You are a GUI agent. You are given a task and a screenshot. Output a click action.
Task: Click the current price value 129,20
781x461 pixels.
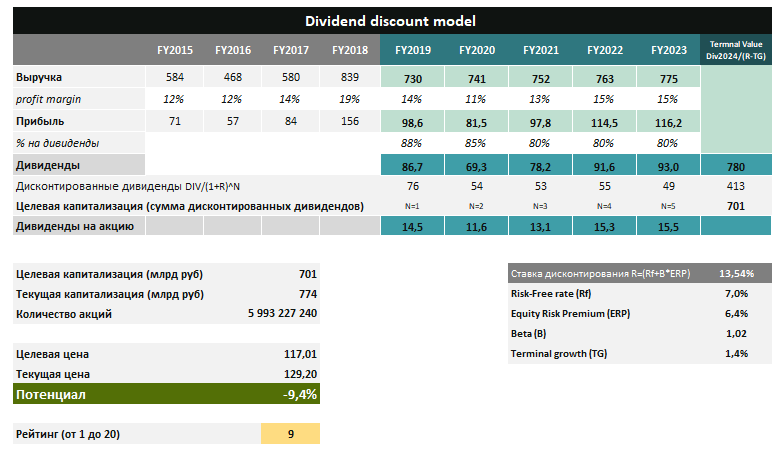pyautogui.click(x=300, y=374)
